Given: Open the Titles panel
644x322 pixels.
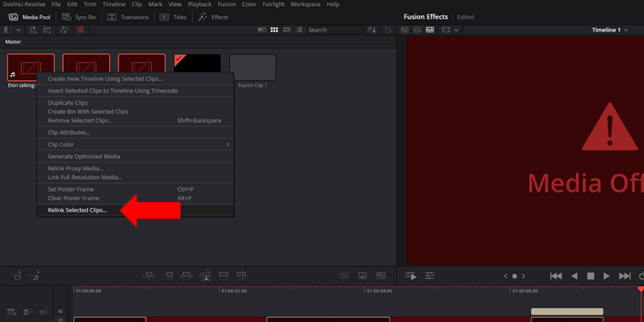Looking at the screenshot, I should pyautogui.click(x=173, y=17).
